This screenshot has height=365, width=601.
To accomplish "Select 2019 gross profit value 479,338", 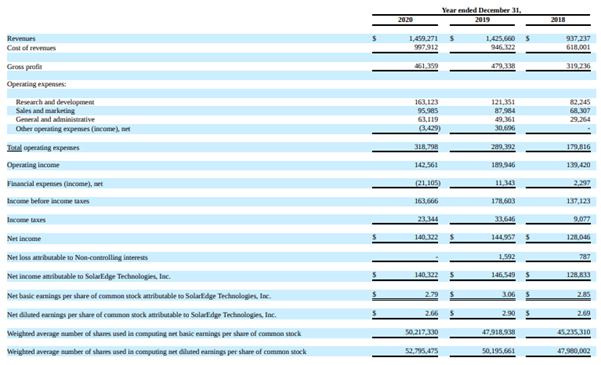I will (x=503, y=66).
